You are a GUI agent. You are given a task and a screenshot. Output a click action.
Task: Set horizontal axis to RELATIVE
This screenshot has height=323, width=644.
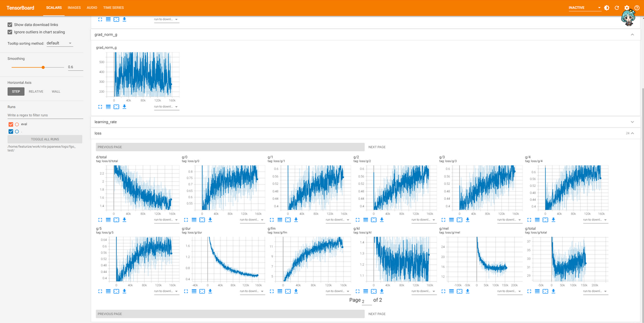(x=36, y=92)
